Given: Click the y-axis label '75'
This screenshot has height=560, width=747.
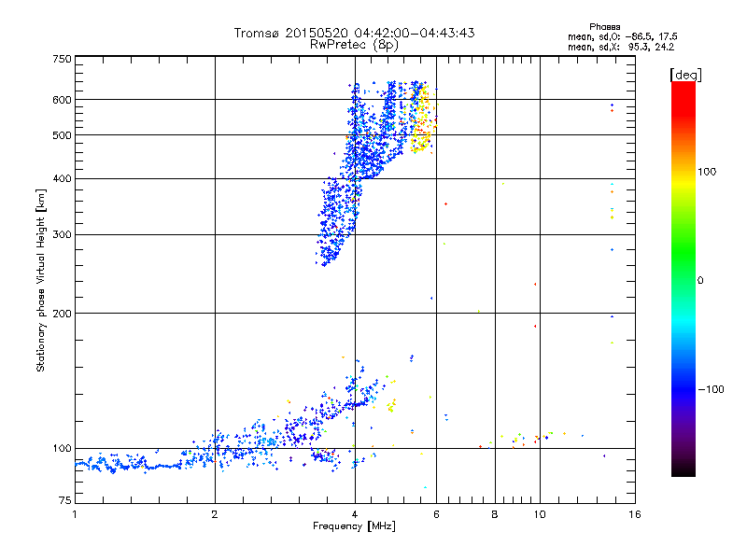Looking at the screenshot, I should click(x=65, y=500).
